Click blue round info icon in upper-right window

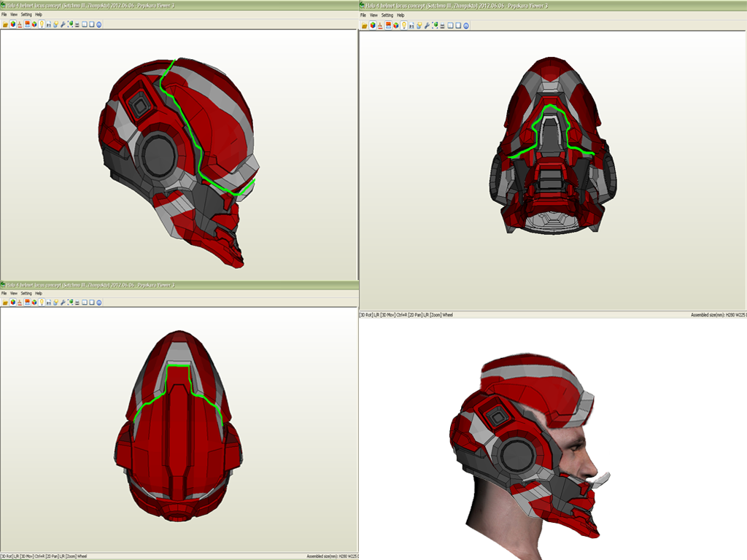coord(466,26)
